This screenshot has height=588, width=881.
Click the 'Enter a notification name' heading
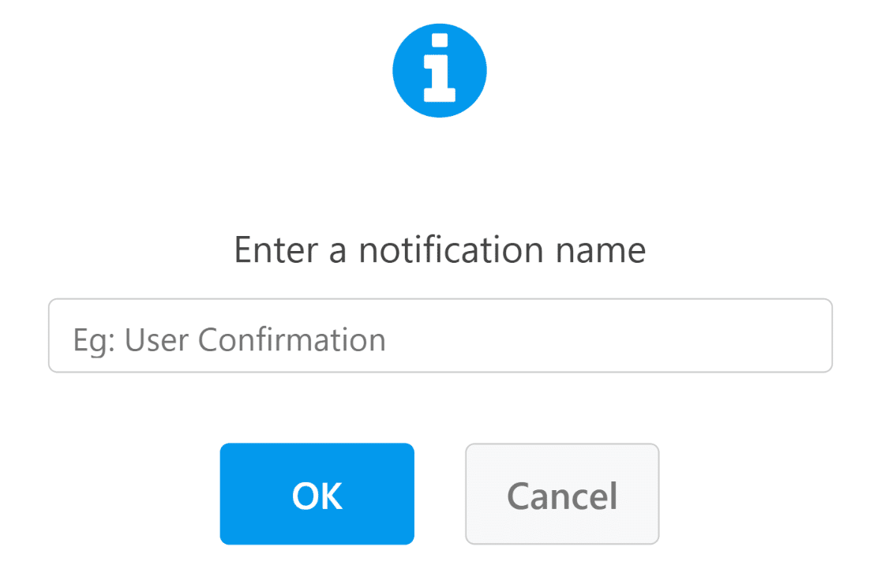(x=440, y=250)
